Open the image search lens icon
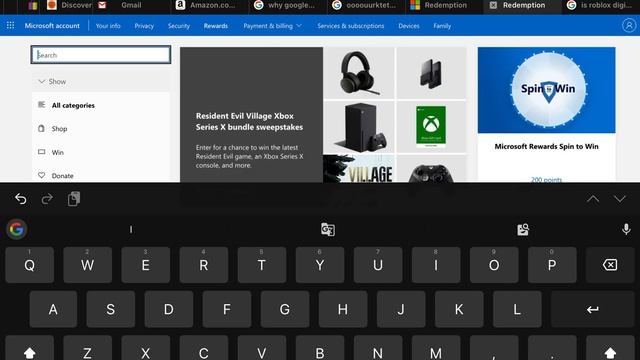Viewport: 640px width, 360px height. click(x=523, y=229)
